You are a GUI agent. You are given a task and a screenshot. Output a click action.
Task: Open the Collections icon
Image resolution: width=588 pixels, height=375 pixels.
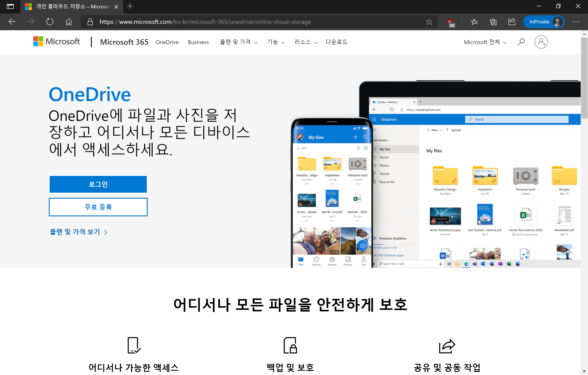tap(493, 22)
